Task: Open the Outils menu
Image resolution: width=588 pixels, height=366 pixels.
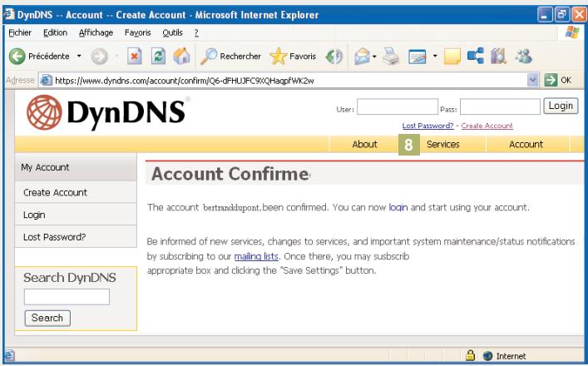Action: click(x=172, y=33)
